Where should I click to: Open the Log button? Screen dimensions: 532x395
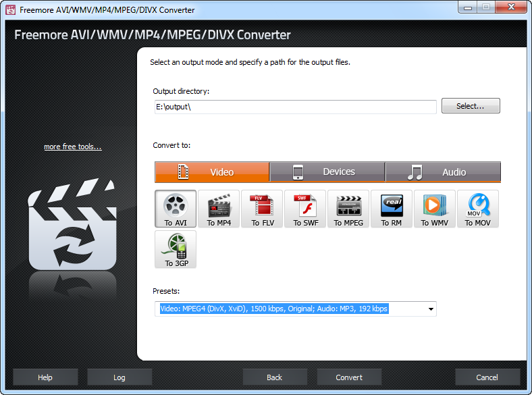tap(119, 377)
